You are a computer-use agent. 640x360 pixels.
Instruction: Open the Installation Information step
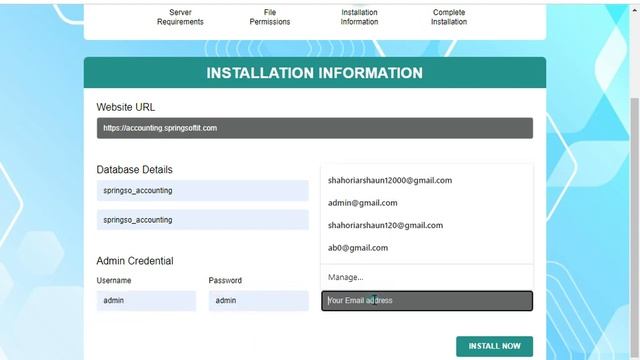pos(359,17)
